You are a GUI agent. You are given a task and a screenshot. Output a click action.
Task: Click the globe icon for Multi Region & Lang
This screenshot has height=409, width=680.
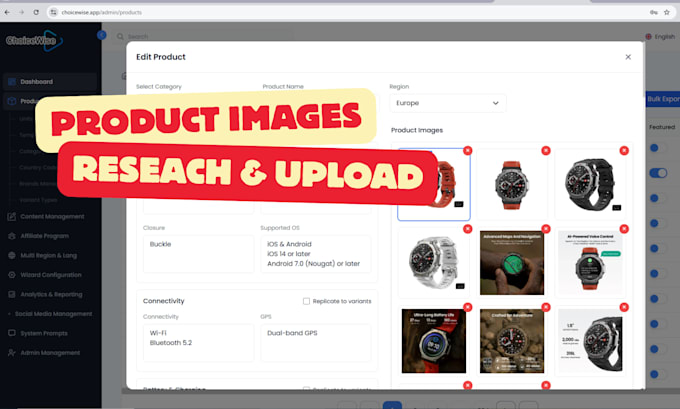pyautogui.click(x=12, y=255)
